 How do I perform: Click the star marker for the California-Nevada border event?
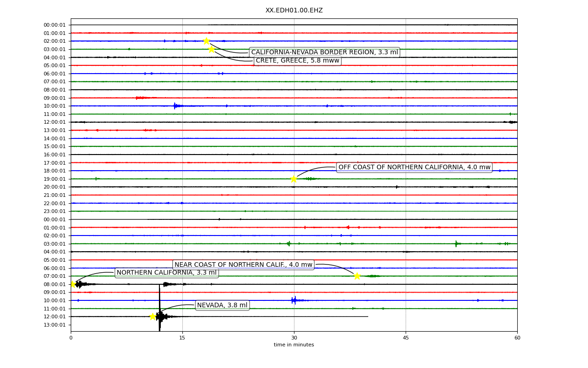206,41
